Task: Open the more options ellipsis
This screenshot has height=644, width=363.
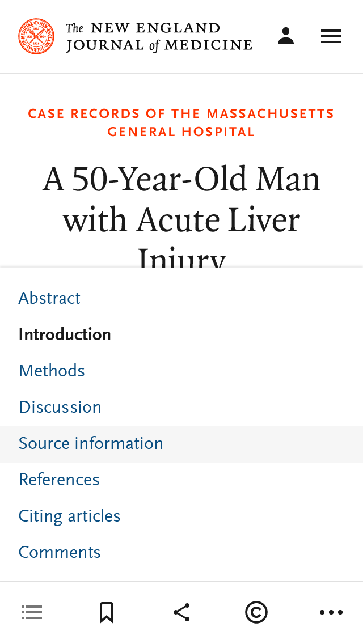Action: coord(331,612)
